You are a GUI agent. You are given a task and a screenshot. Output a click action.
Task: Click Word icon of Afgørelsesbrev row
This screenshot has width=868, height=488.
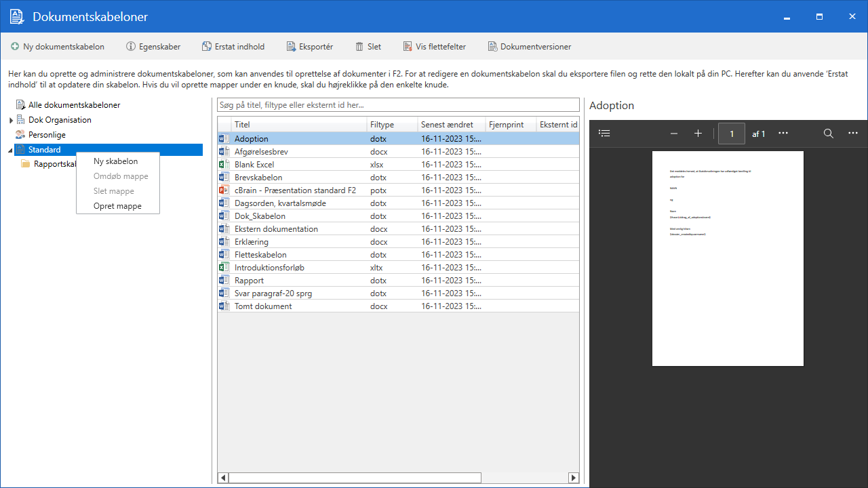click(x=224, y=152)
